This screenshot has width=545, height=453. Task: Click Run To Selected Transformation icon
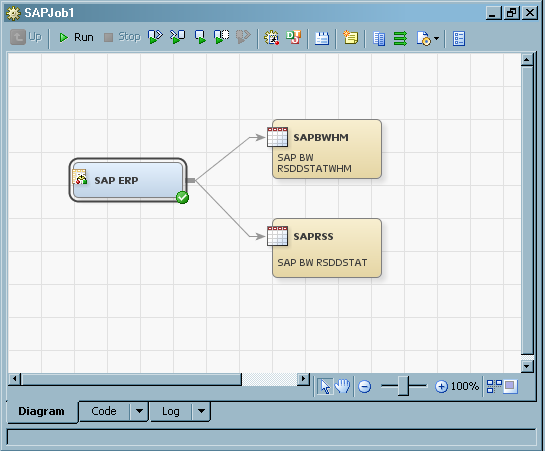click(177, 37)
